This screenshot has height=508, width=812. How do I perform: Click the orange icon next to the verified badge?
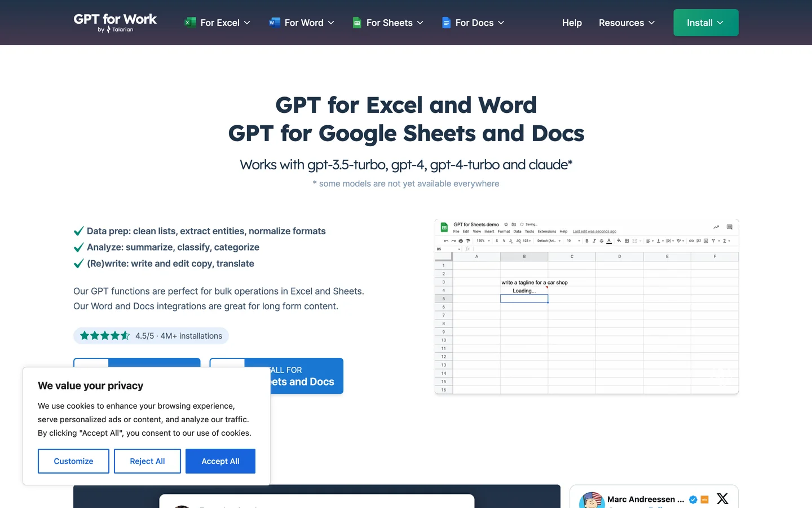[704, 500]
